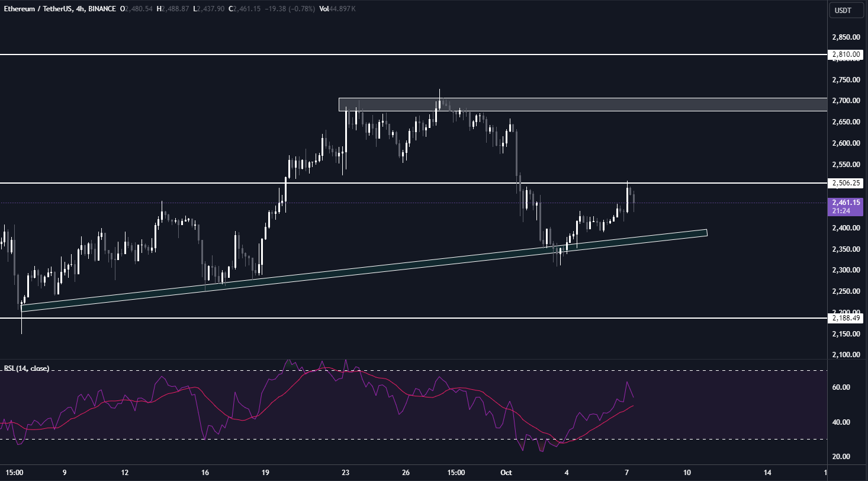Click the low value 2,437.90
Screen dimensions: 868x481
pyautogui.click(x=212, y=9)
